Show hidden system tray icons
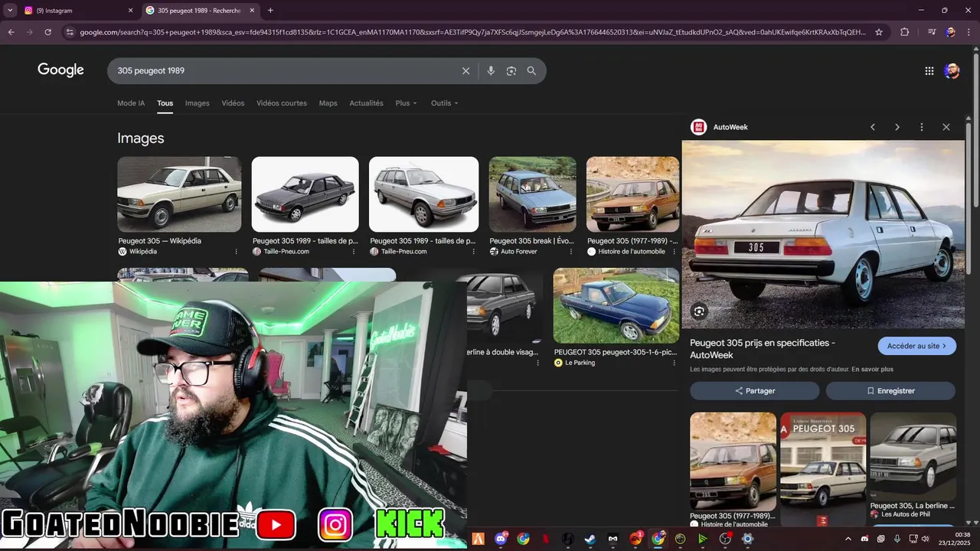This screenshot has width=980, height=551. 848,539
